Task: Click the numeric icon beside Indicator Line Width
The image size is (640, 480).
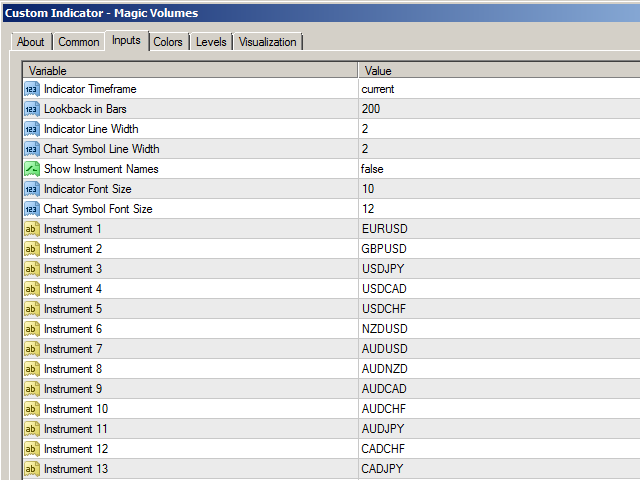Action: 32,129
